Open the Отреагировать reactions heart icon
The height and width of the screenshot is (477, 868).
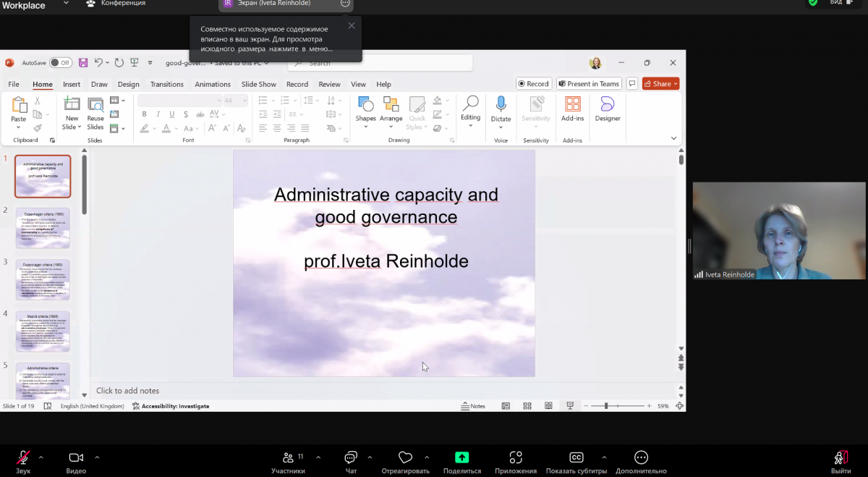coord(405,457)
